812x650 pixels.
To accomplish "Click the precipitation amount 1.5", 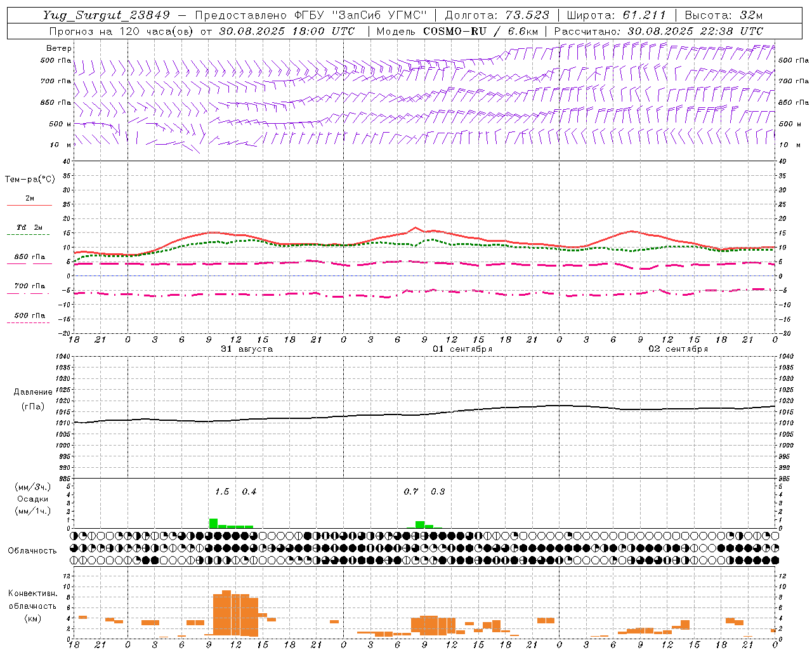I will (222, 491).
